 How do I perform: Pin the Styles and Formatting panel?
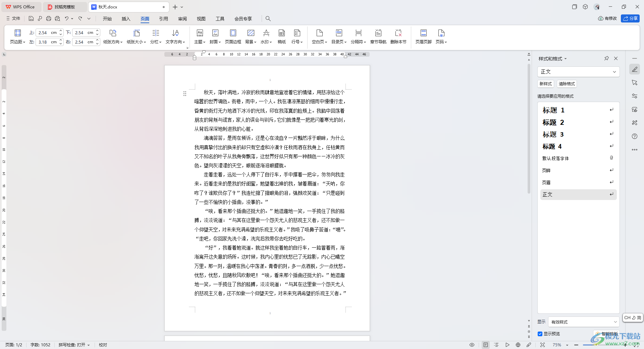pos(606,58)
